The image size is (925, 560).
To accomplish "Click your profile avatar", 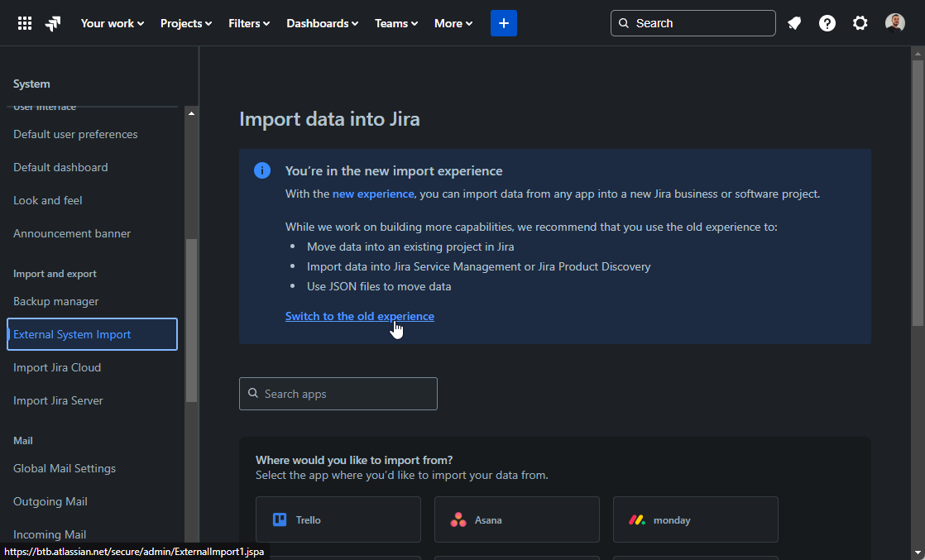I will 894,22.
